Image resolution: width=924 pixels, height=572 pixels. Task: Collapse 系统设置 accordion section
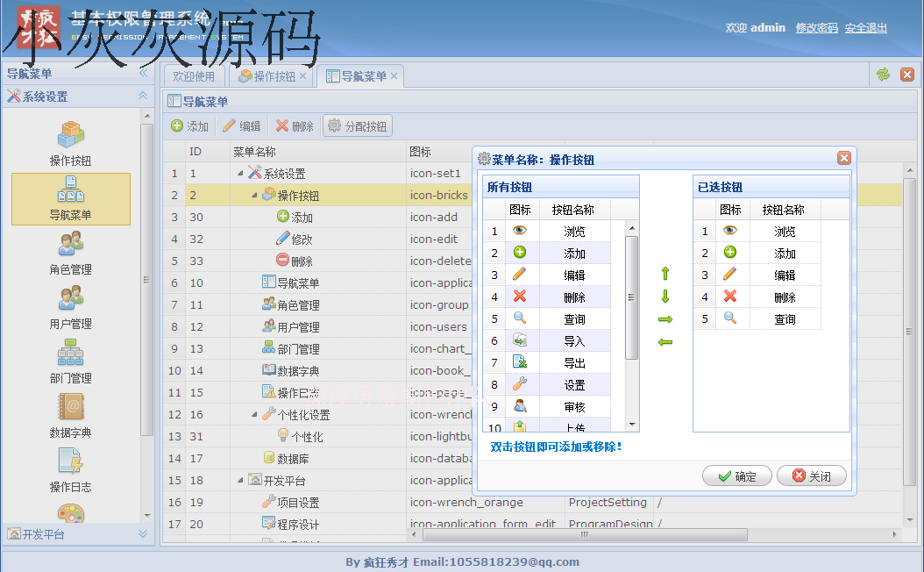coord(143,96)
